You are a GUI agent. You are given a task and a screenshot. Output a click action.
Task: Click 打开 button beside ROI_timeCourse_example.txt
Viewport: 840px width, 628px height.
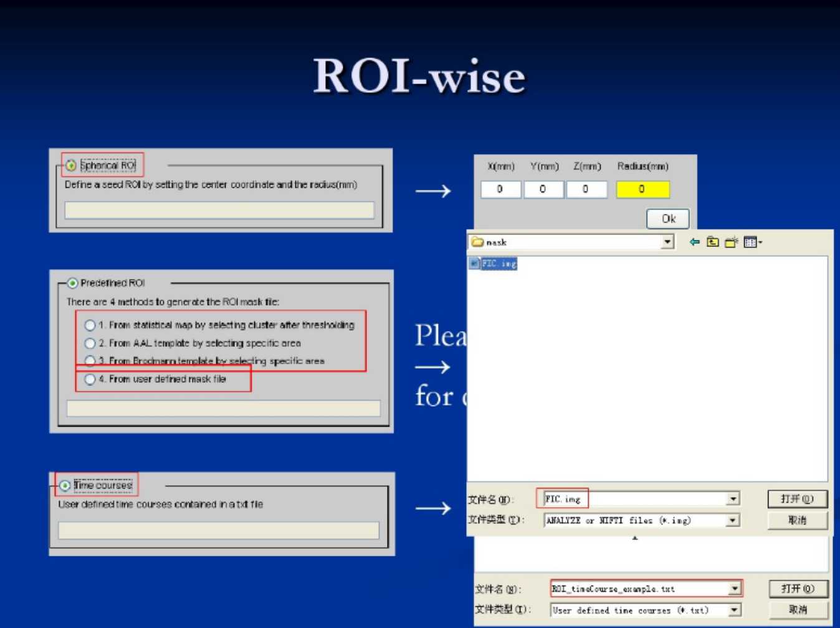point(798,589)
